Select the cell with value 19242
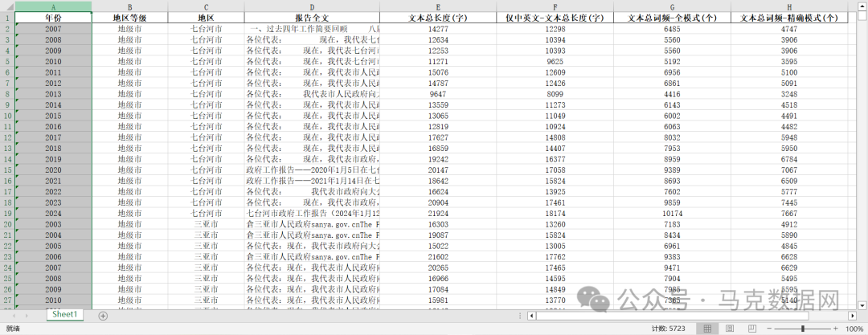Screen dimensions: 868x335 point(439,160)
